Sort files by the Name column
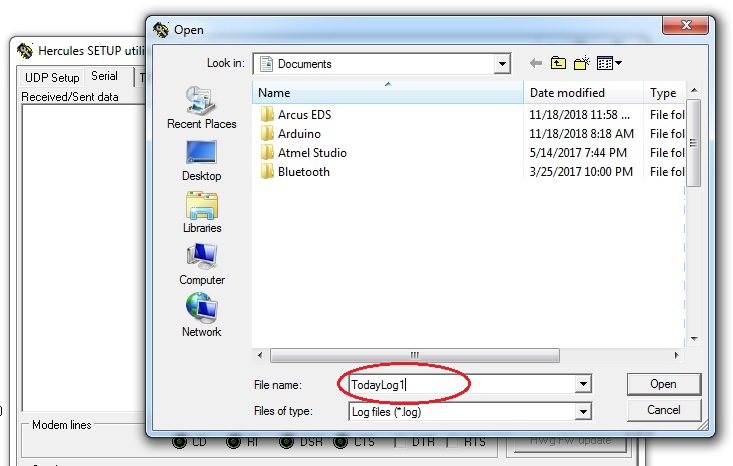The height and width of the screenshot is (466, 733). point(388,93)
